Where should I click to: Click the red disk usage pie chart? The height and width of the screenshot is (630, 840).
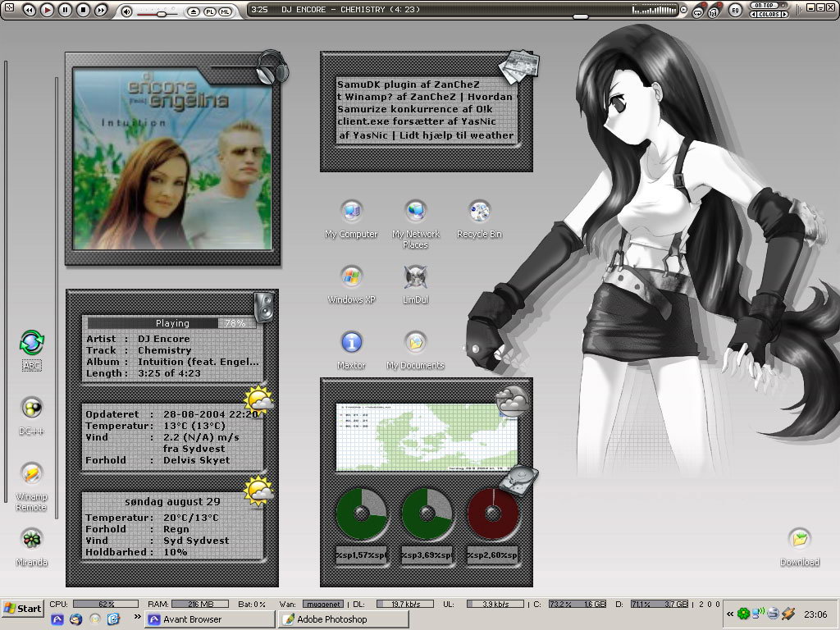coord(493,514)
